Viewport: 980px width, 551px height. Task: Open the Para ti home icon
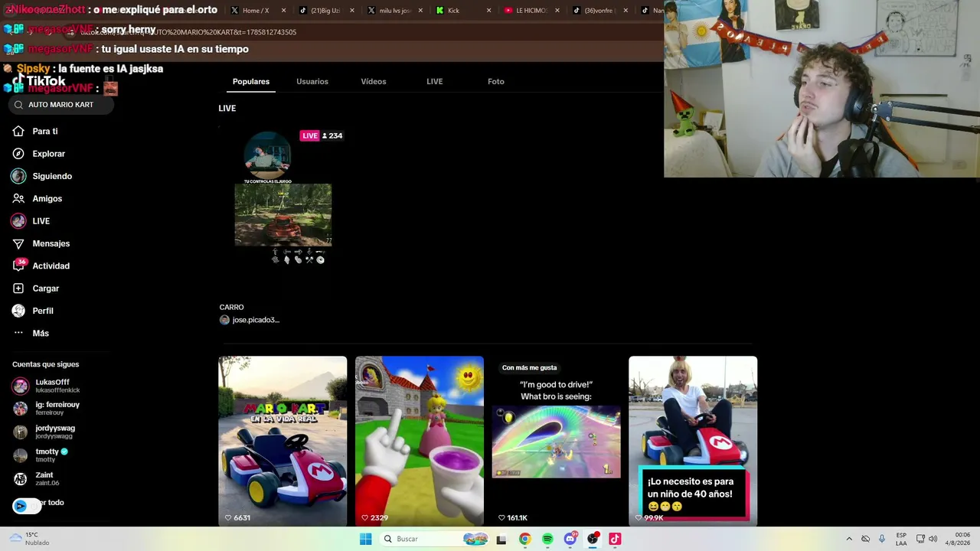pyautogui.click(x=18, y=132)
